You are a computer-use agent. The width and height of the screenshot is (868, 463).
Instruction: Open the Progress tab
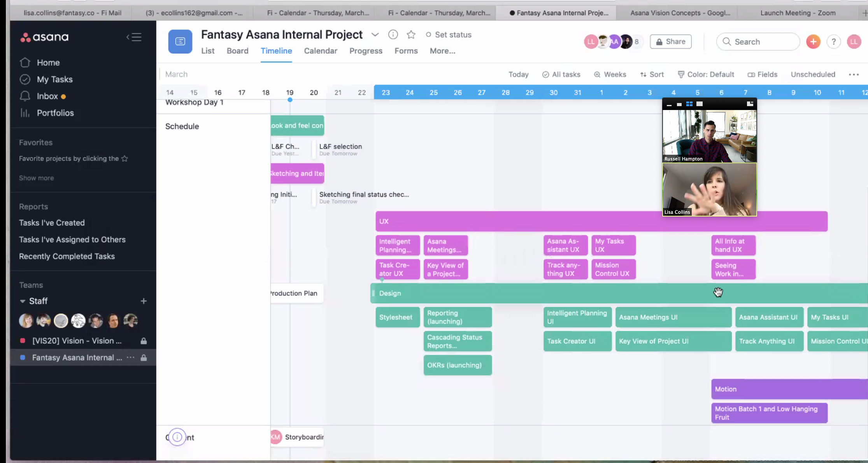click(x=366, y=51)
